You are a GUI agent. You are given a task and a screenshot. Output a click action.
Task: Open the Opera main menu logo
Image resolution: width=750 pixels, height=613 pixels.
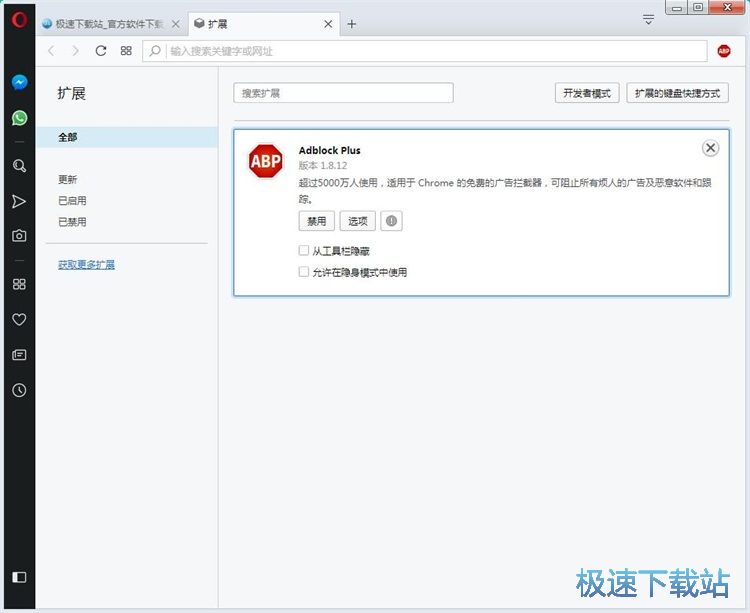click(19, 20)
